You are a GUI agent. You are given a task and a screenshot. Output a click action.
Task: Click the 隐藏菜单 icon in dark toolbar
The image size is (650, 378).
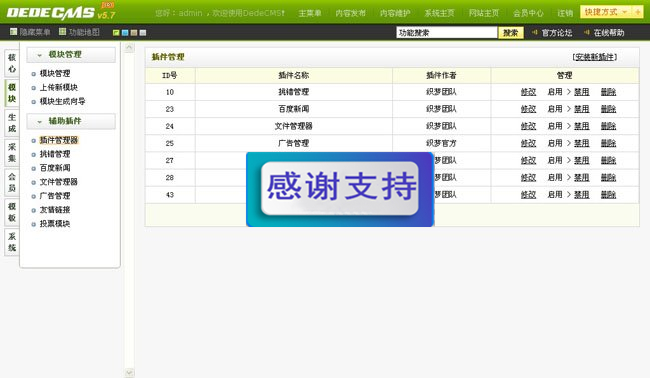(13, 32)
